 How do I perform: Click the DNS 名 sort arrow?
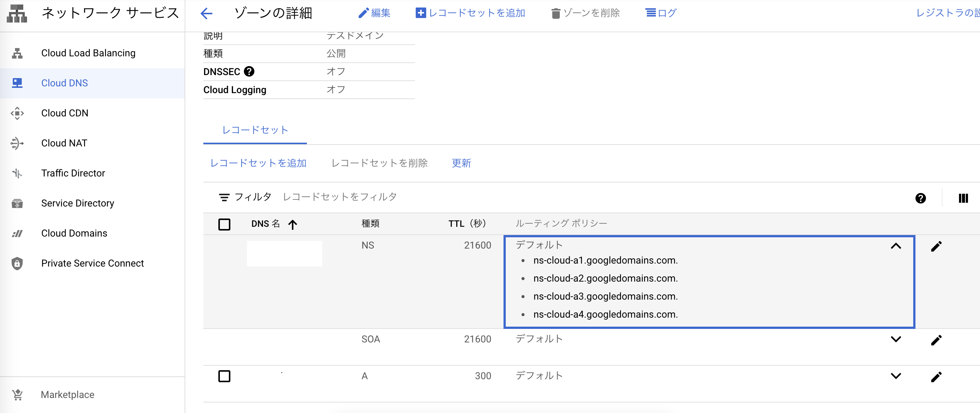(x=292, y=225)
